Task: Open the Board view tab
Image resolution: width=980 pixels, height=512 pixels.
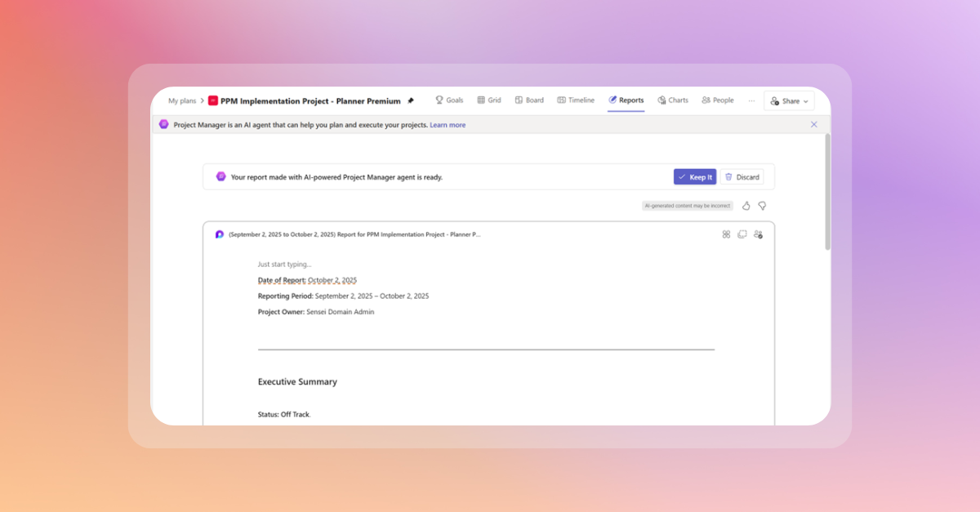Action: 528,100
